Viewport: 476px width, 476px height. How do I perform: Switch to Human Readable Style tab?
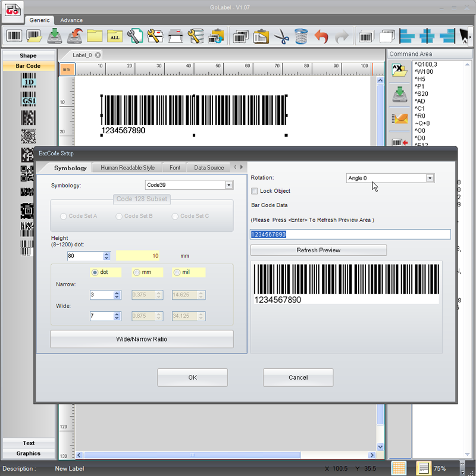point(127,168)
